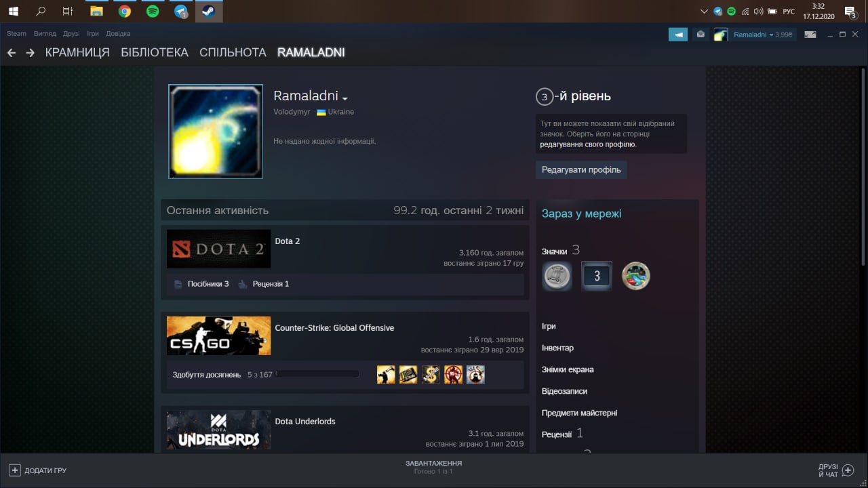
Task: Open the dollar-sign CS:GO achievement icon
Action: (431, 374)
